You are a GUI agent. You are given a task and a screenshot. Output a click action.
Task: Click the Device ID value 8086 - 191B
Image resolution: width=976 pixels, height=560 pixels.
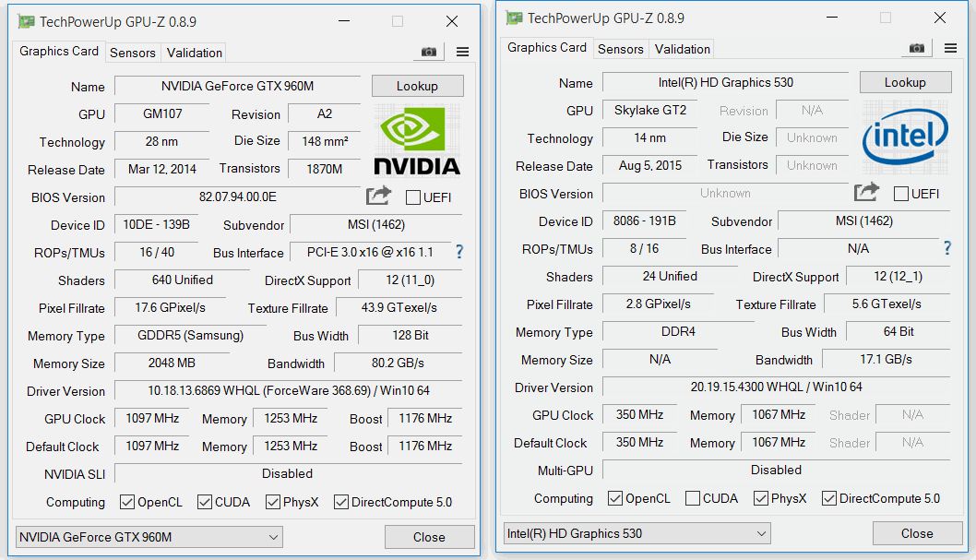click(644, 220)
